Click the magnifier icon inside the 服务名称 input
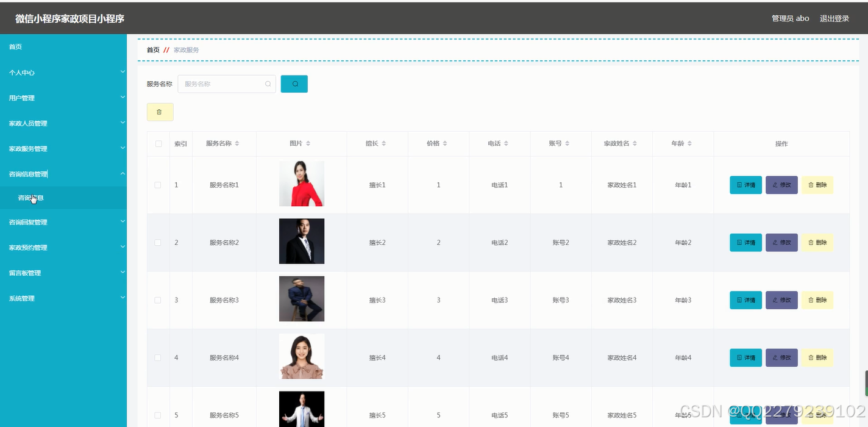 point(268,84)
